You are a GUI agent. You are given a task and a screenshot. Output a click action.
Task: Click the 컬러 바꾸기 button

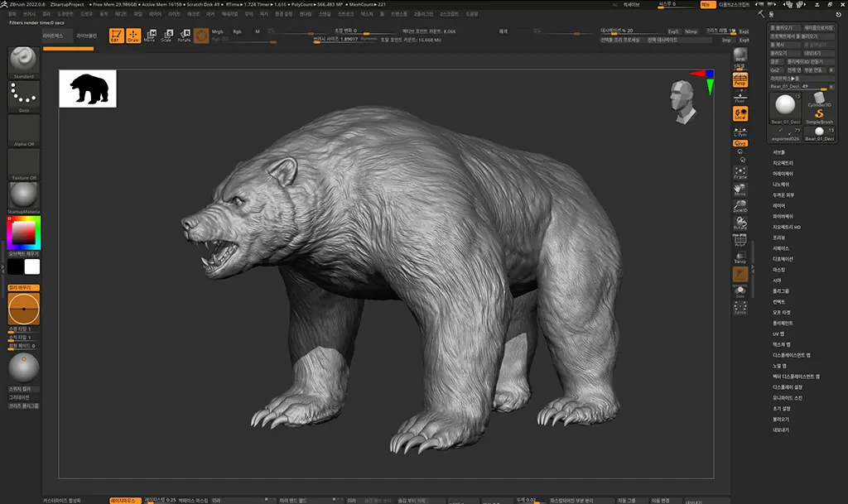tap(24, 287)
